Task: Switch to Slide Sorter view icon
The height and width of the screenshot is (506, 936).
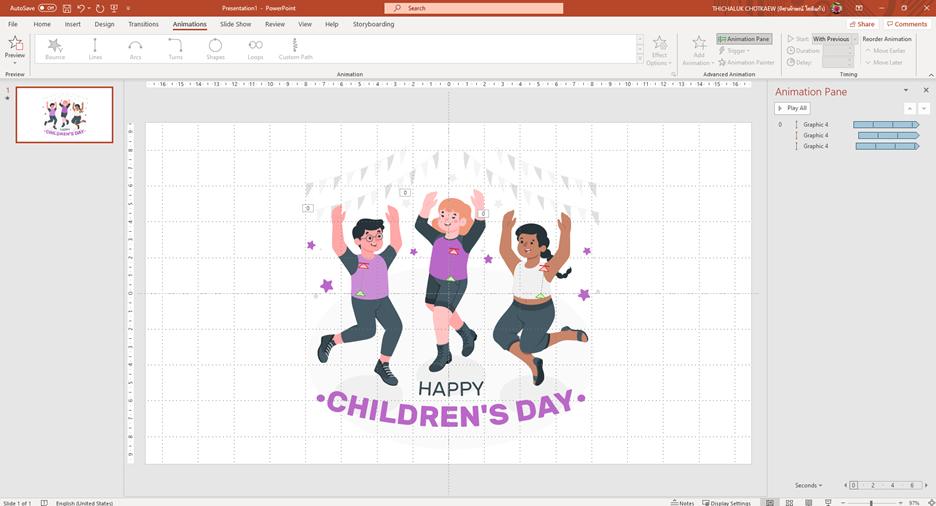Action: click(x=790, y=502)
